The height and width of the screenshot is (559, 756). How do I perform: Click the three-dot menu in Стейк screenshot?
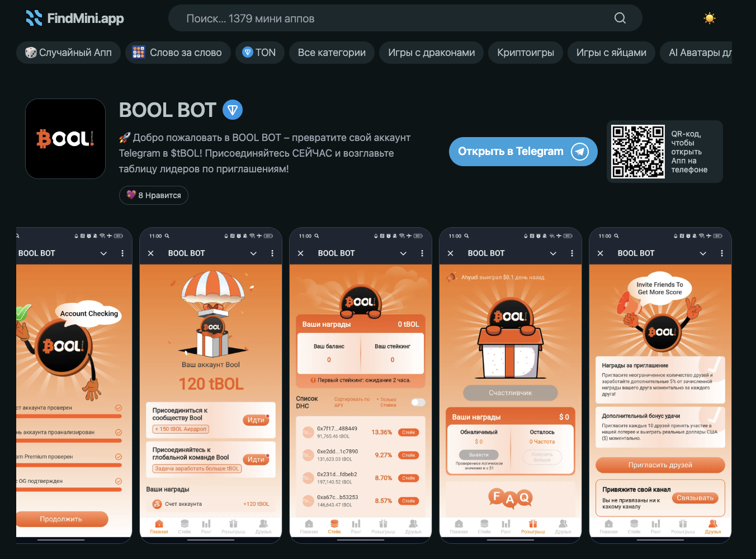[422, 253]
